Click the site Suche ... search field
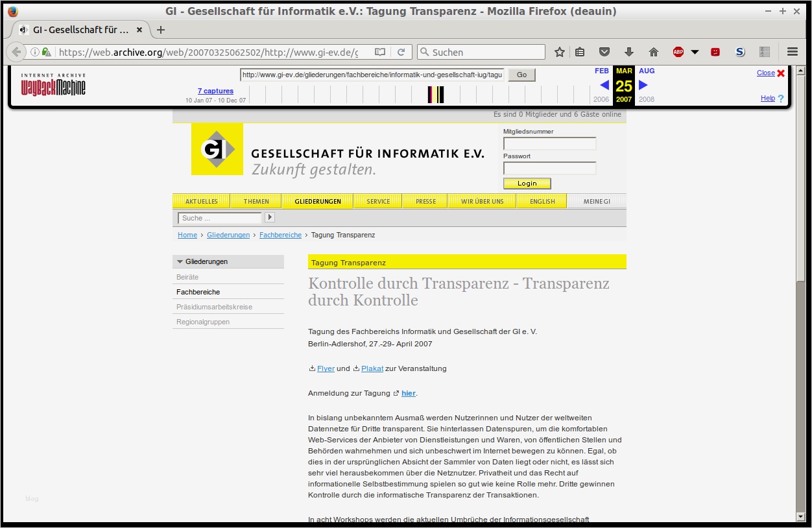This screenshot has height=528, width=812. pyautogui.click(x=220, y=218)
